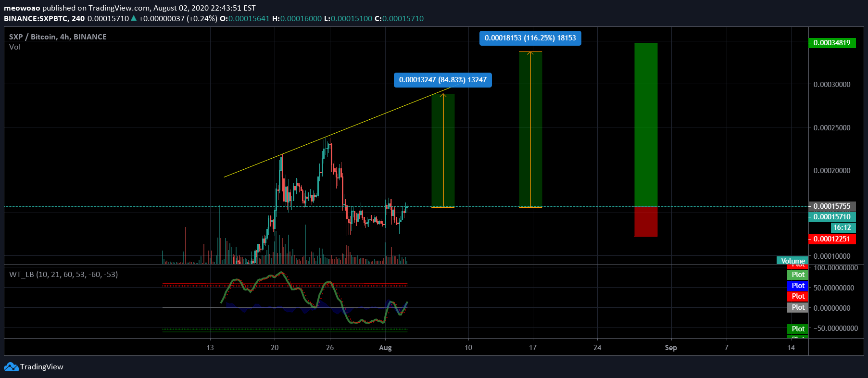Click the 0.00018153 (116.25%) measurement label

pos(530,38)
